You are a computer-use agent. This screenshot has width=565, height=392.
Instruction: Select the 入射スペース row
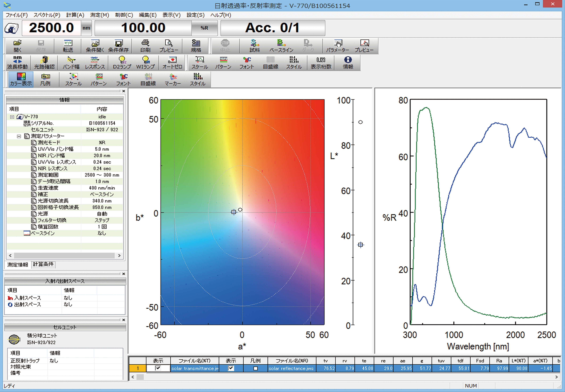[65, 298]
